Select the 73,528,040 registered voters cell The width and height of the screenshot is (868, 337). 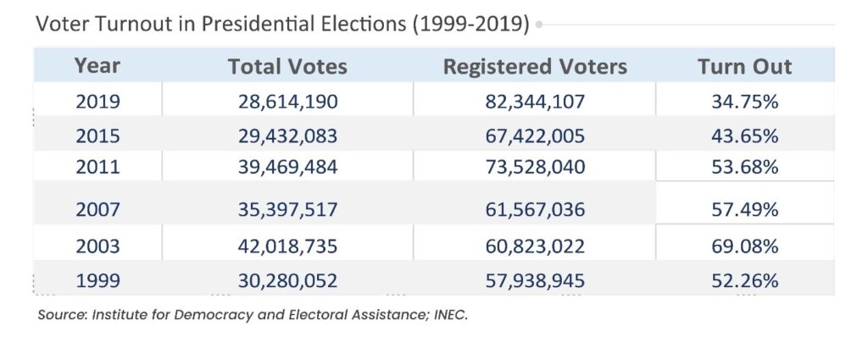[x=535, y=167]
